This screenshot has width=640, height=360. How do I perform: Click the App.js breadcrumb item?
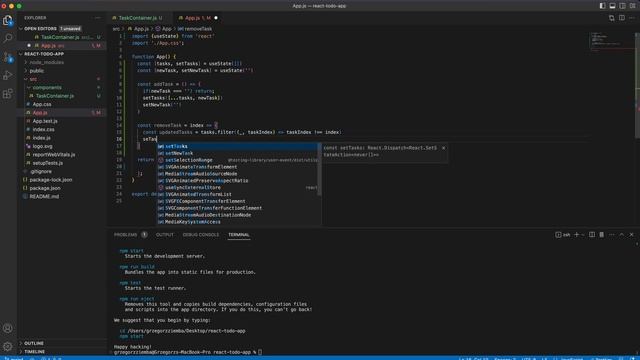coord(138,29)
